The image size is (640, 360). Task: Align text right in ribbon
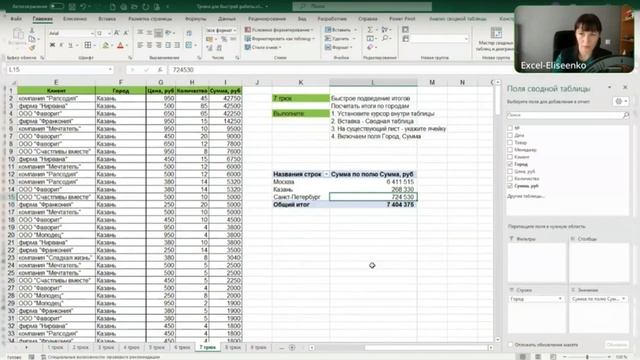159,45
